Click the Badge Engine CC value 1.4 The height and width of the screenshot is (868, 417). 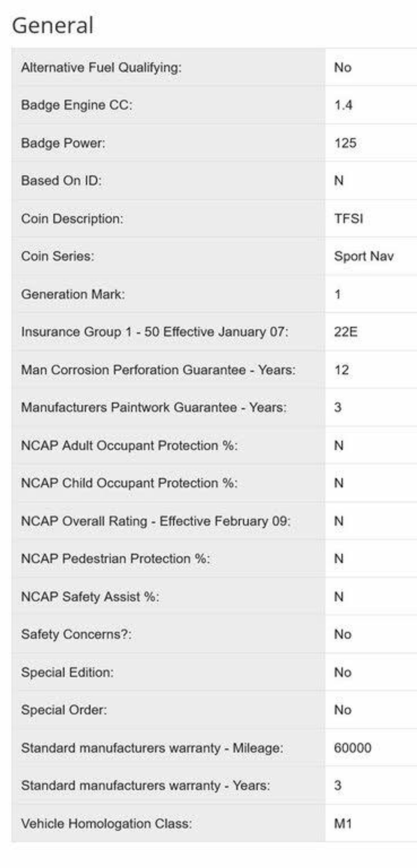click(x=343, y=105)
